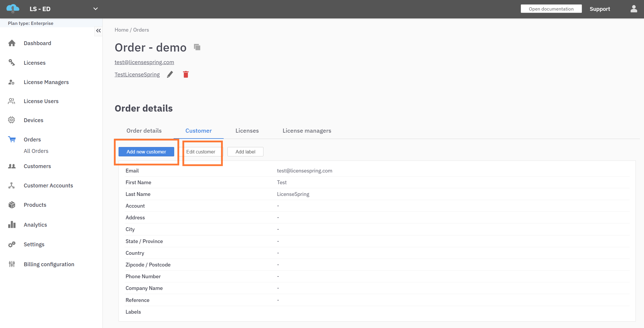
Task: Expand the LS - ED company dropdown
Action: (x=95, y=9)
